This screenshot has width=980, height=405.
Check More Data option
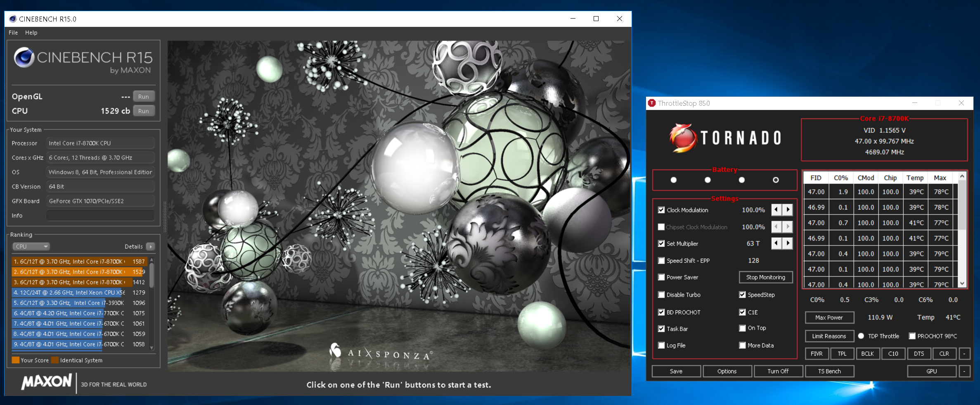coord(742,345)
